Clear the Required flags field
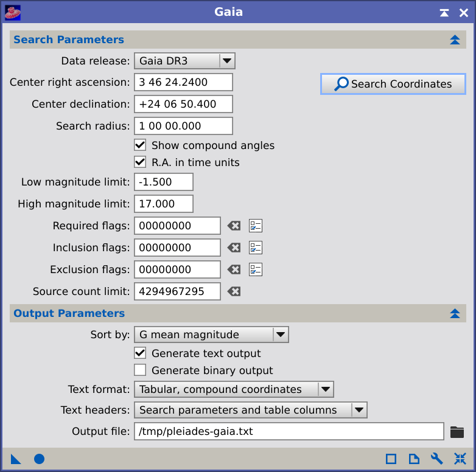The width and height of the screenshot is (476, 472). click(x=234, y=226)
